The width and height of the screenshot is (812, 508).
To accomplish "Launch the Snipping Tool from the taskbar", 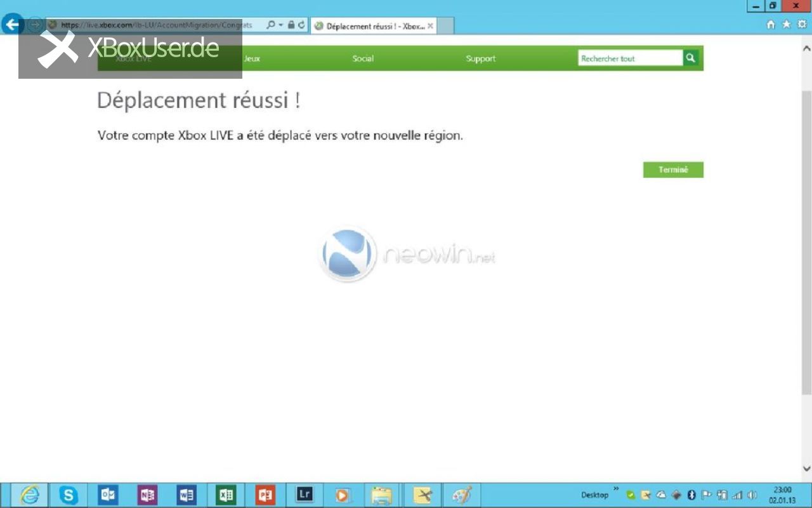I will [x=422, y=495].
